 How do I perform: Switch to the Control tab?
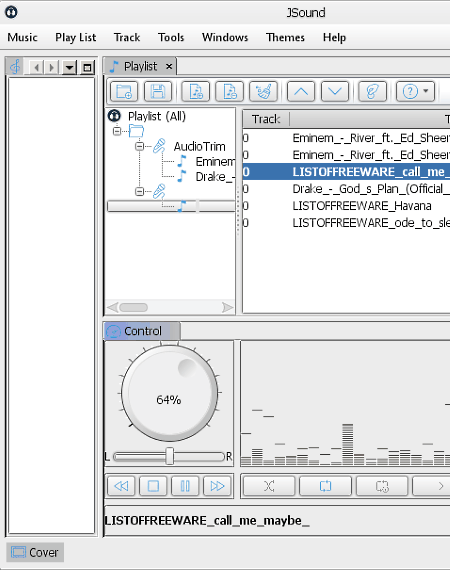tap(142, 331)
